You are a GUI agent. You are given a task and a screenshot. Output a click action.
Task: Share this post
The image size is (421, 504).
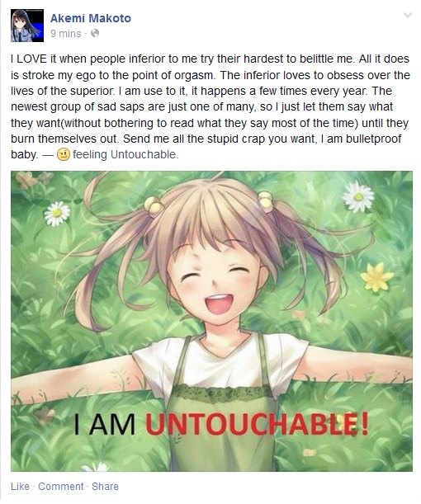coord(105,487)
